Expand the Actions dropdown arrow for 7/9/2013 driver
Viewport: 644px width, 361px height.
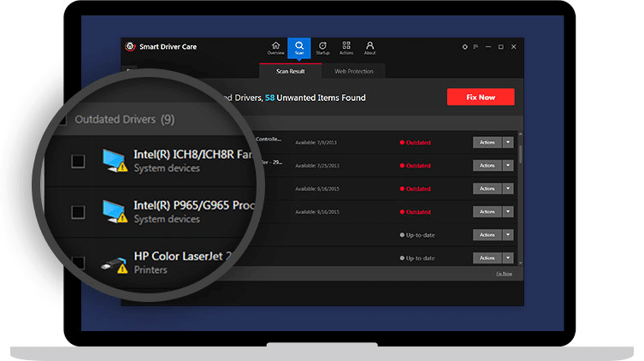pyautogui.click(x=508, y=143)
